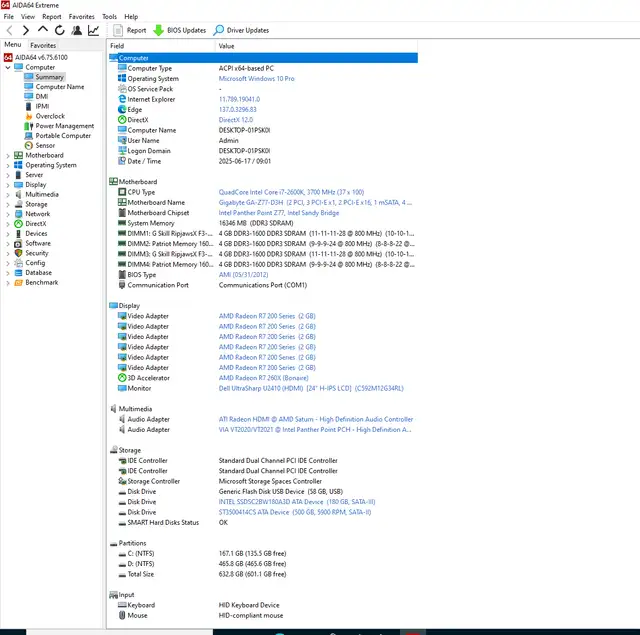Expand the Network tree node
Viewport: 640px width, 635px height.
8,215
